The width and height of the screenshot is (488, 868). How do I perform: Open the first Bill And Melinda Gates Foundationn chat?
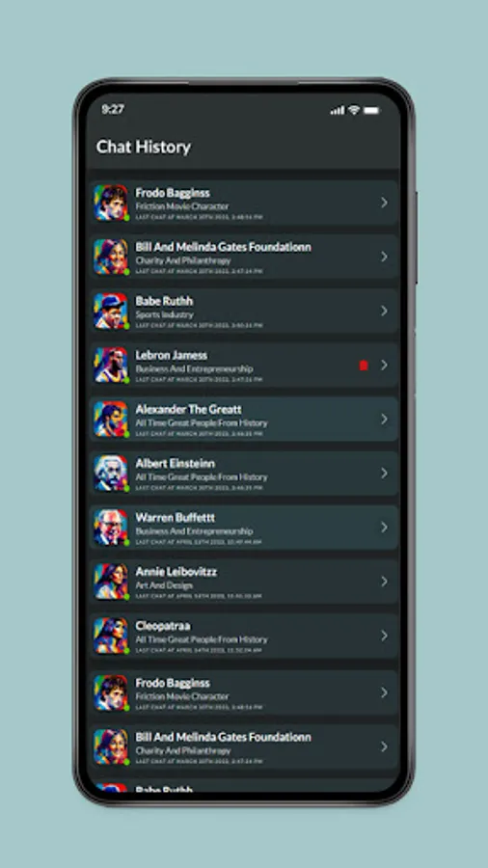pos(243,257)
